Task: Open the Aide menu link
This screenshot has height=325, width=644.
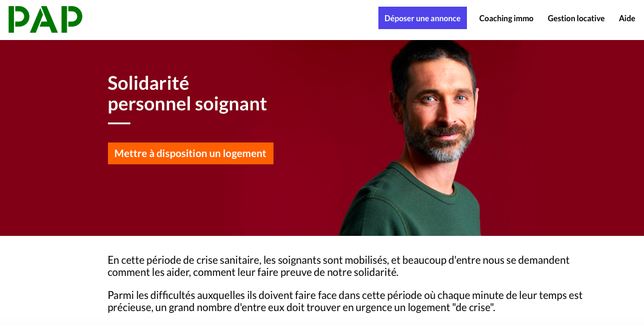Action: coord(627,18)
